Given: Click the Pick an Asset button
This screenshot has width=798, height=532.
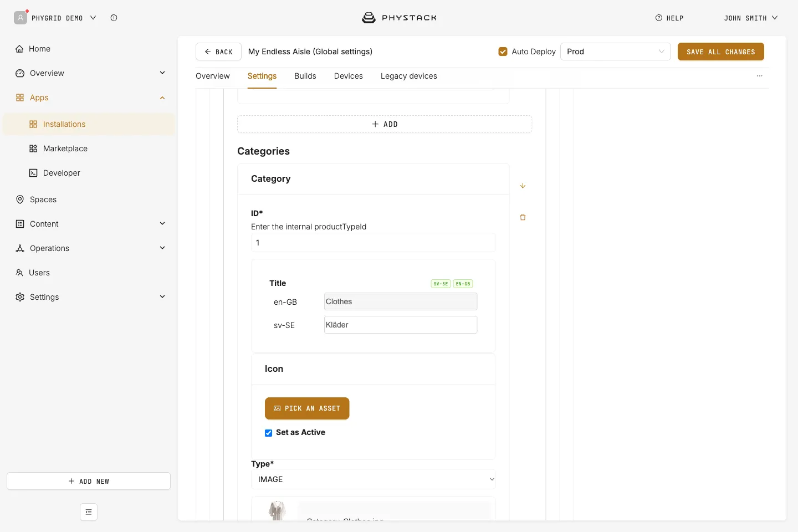Looking at the screenshot, I should pyautogui.click(x=307, y=408).
